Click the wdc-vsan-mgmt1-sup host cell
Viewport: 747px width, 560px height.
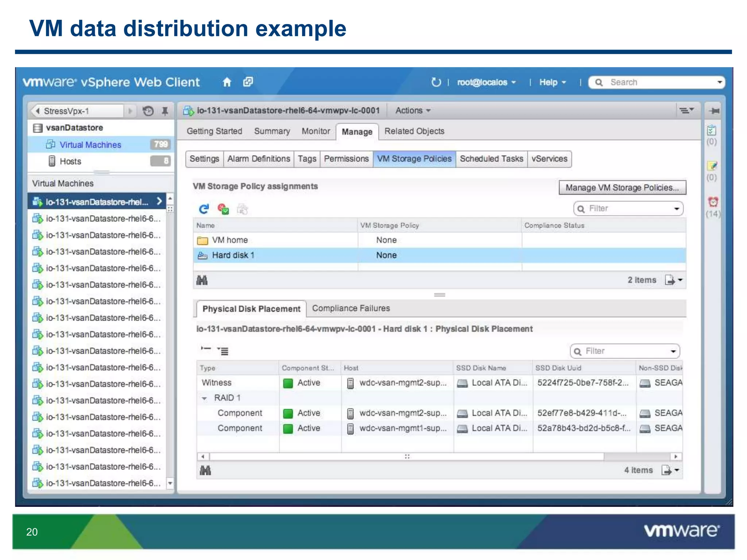tap(398, 428)
